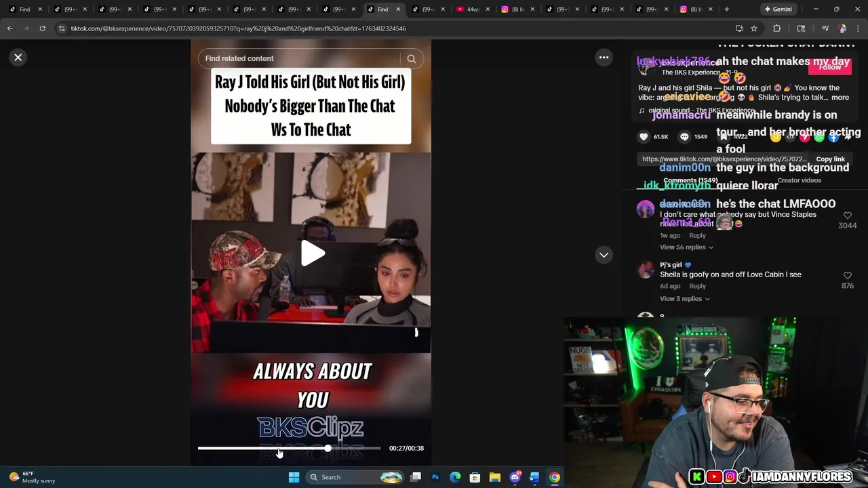This screenshot has height=488, width=868.
Task: Share video to WhatsApp
Action: pos(819,137)
